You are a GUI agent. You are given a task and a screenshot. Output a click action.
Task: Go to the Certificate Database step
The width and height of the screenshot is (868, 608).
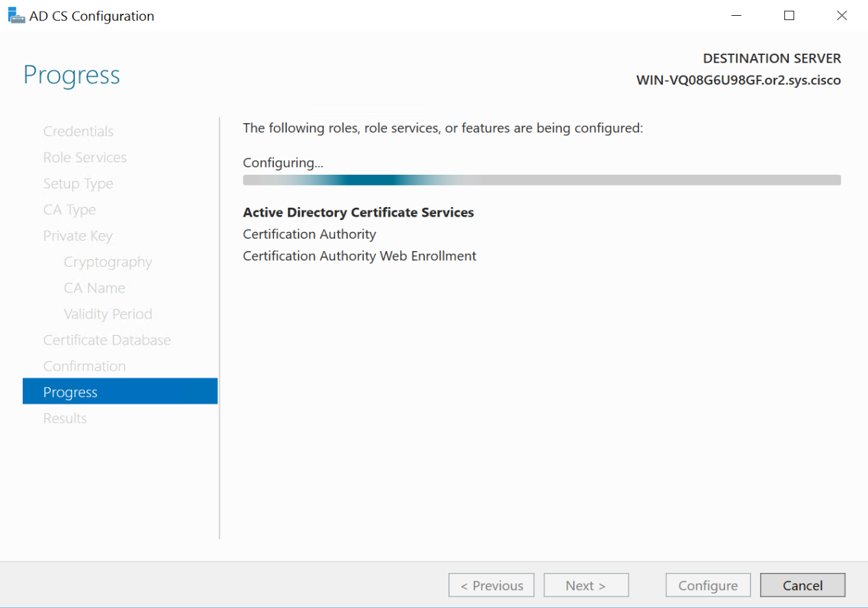pos(107,340)
